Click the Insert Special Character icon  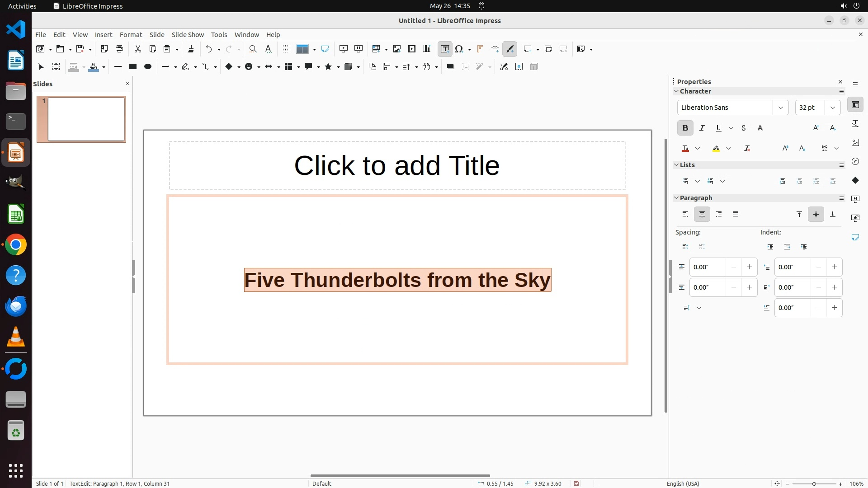pos(459,49)
